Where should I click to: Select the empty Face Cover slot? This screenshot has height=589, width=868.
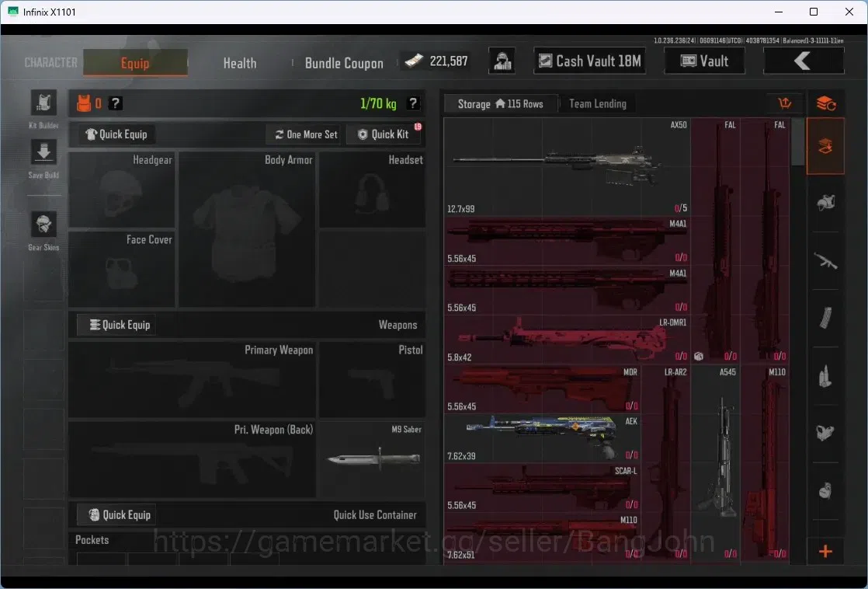pos(122,270)
